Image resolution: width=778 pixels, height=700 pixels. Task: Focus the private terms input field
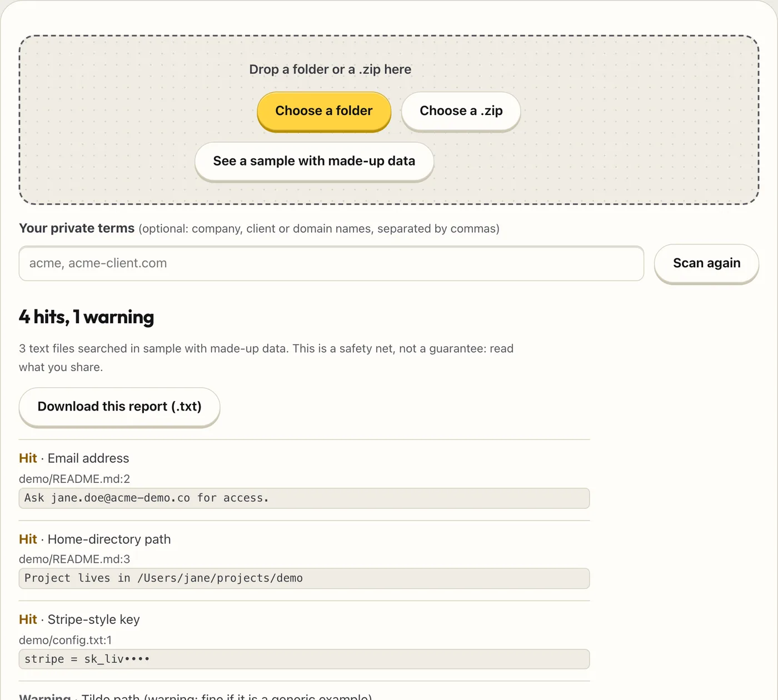(331, 263)
